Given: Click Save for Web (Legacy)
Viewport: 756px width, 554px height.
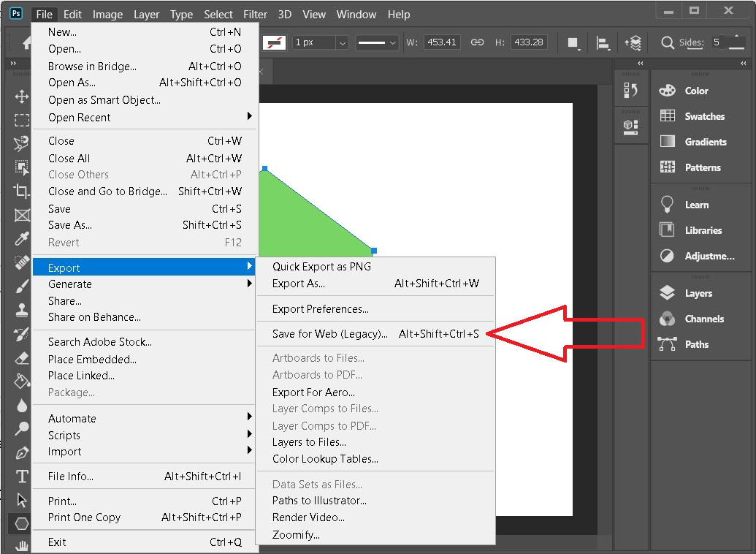Looking at the screenshot, I should pos(330,334).
